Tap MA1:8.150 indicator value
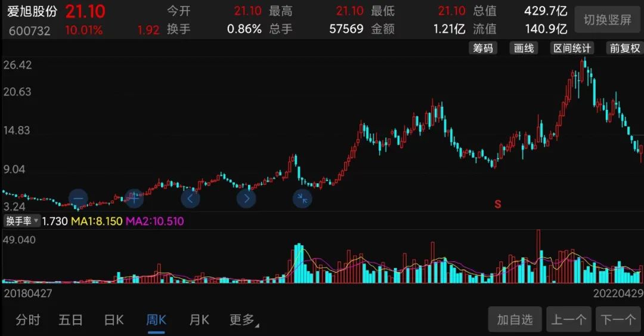The height and width of the screenshot is (336, 644). coord(97,221)
